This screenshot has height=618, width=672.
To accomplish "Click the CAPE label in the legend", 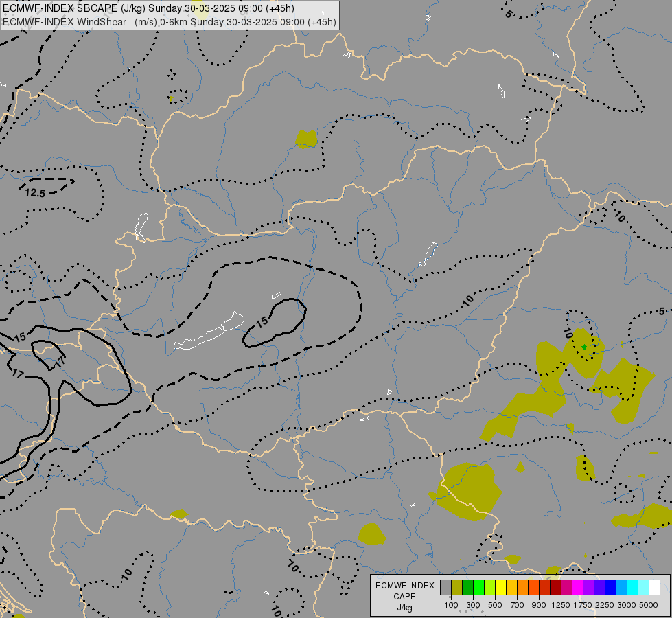I will pos(404,597).
